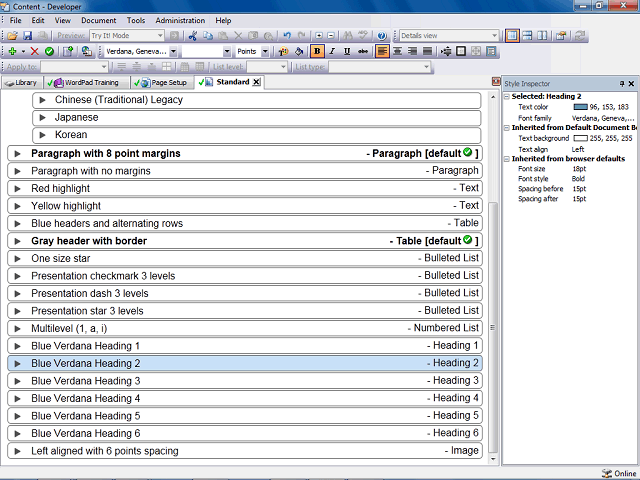640x480 pixels.
Task: Select the Yellow highlight style row
Action: [245, 206]
